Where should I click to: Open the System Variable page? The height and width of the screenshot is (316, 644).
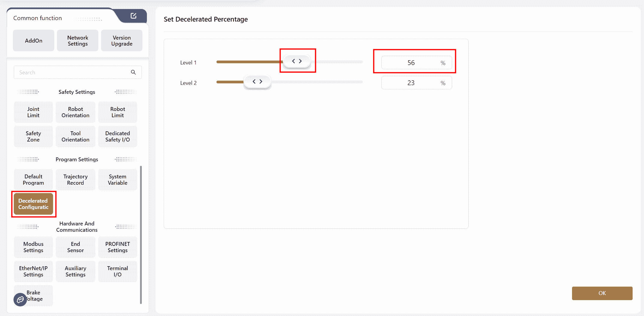pos(118,180)
